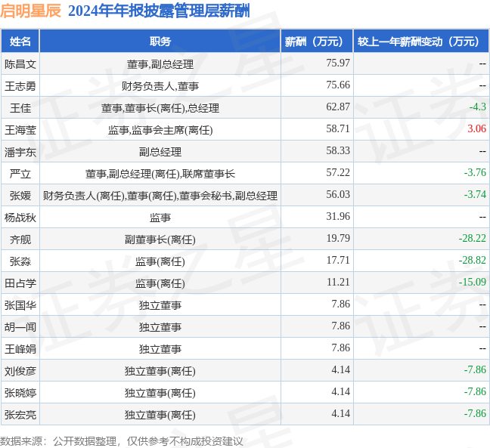Select the 薪酬（万元） column header
The width and height of the screenshot is (490, 448).
[x=317, y=42]
